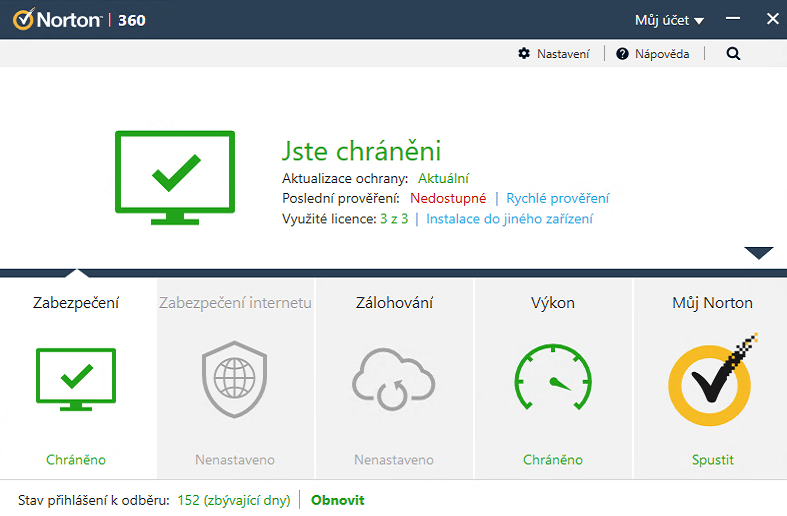The height and width of the screenshot is (516, 787).
Task: Click Instalace do jiného zařízení link
Action: [509, 219]
